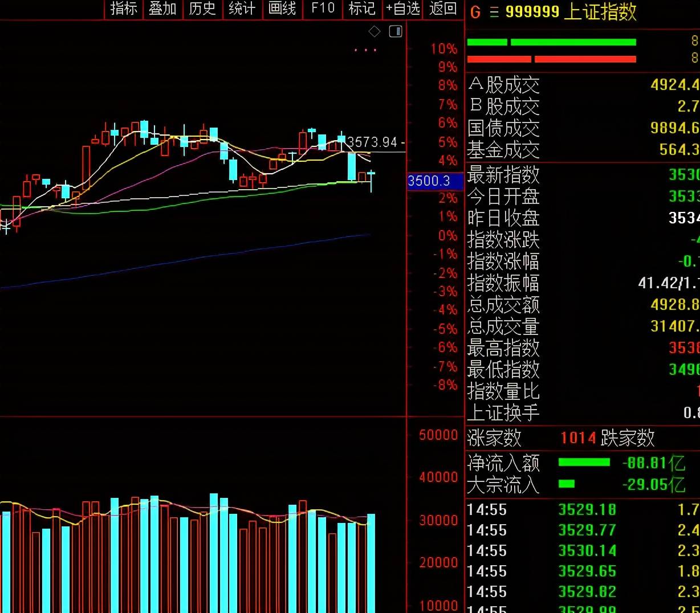Open the 指标 indicator menu
This screenshot has width=700, height=613.
(x=124, y=9)
